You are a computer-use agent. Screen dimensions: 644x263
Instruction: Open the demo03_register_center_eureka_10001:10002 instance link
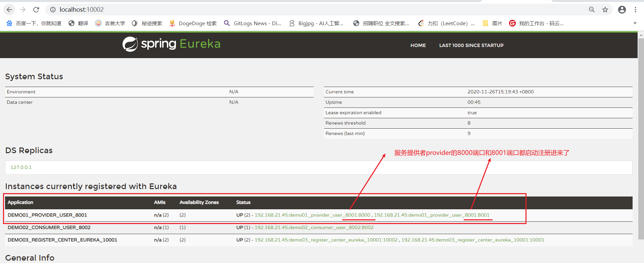pos(326,240)
